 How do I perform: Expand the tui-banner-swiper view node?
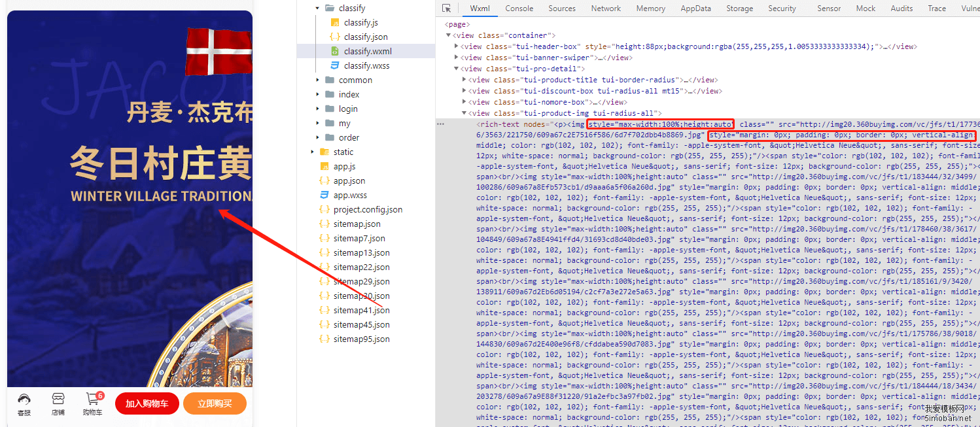coord(457,58)
